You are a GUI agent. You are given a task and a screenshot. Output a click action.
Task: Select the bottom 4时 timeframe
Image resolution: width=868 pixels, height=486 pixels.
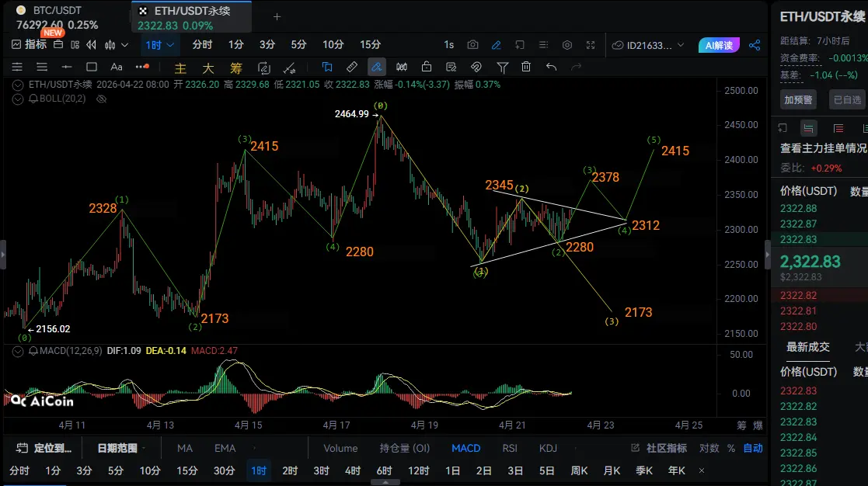point(353,470)
